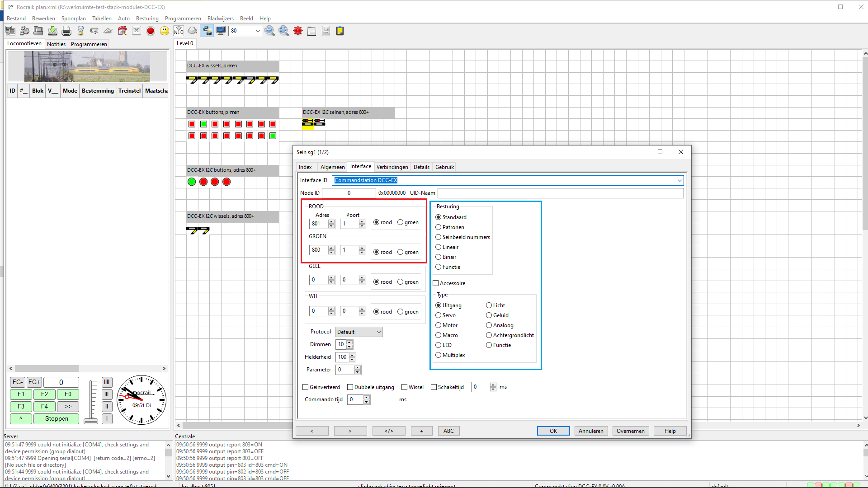Viewport: 868px width, 488px height.
Task: Click the printer icon in toolbar
Action: 66,31
